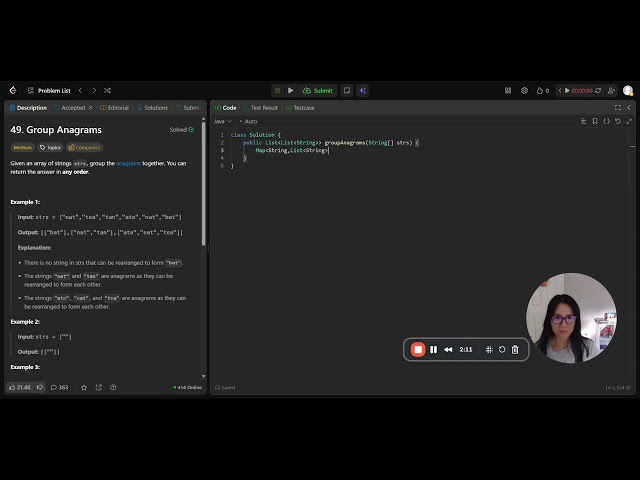Go to previous problem arrow
Image resolution: width=640 pixels, height=480 pixels.
click(80, 91)
